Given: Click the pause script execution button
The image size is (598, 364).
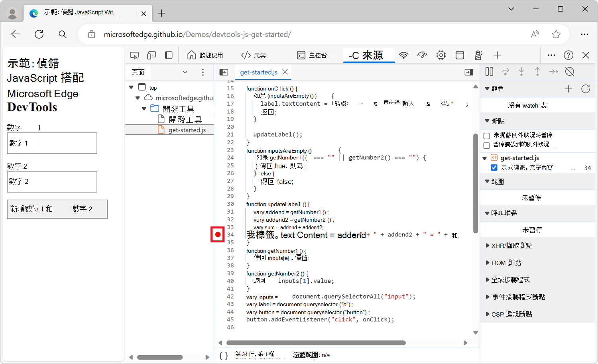Looking at the screenshot, I should [x=489, y=72].
